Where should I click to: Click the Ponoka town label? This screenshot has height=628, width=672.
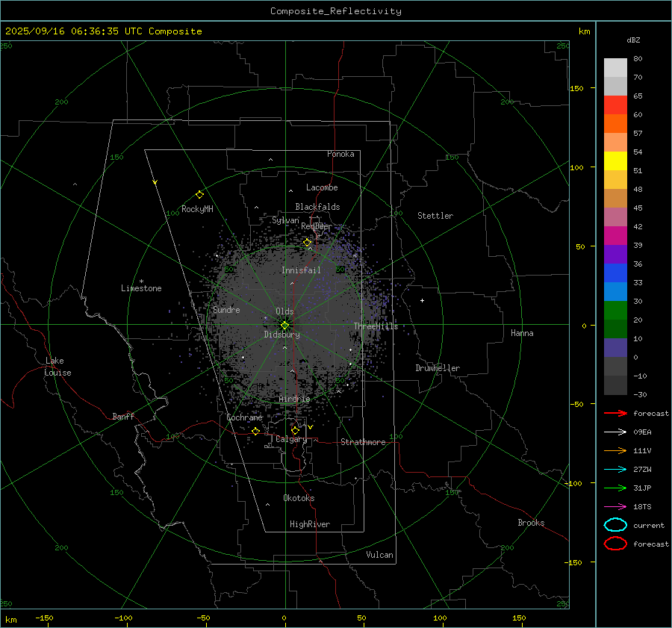click(340, 154)
